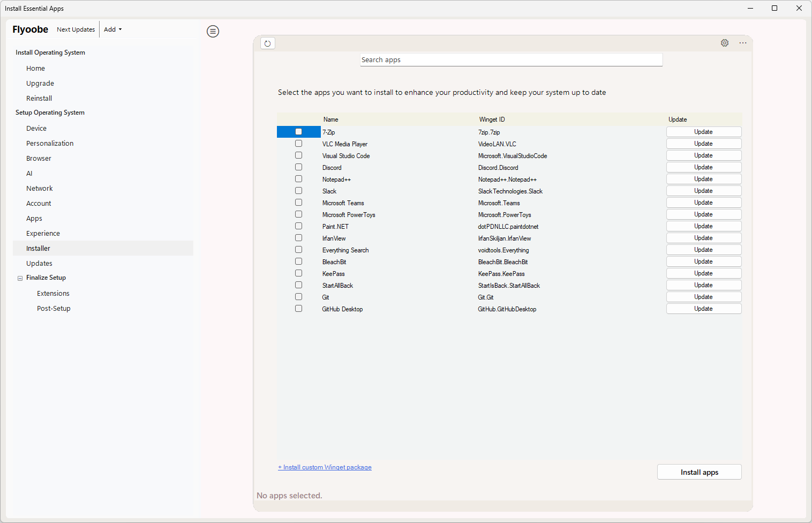Open the three-dot more options menu
Screen dimensions: 812x523
click(743, 43)
